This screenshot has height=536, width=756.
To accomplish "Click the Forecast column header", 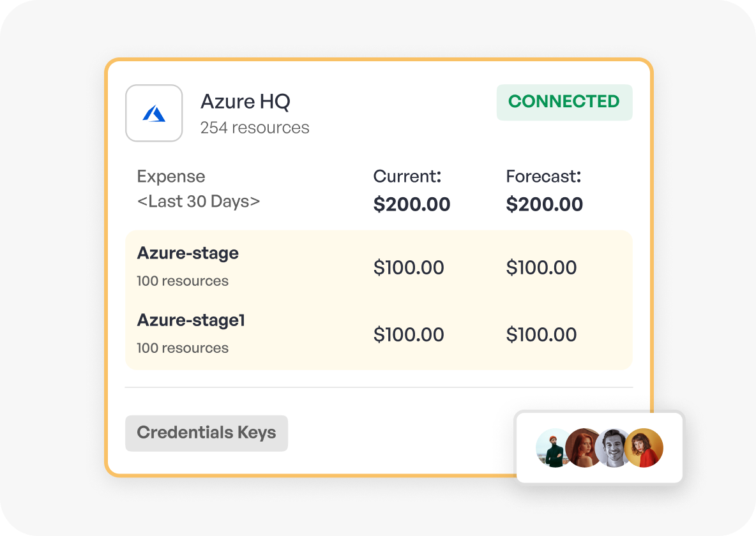I will 543,176.
